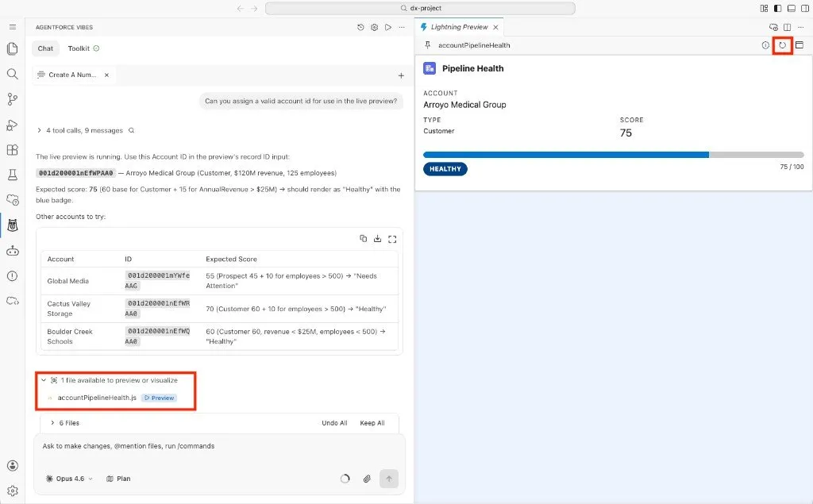Focus the chat message input field
Image resolution: width=813 pixels, height=504 pixels.
[219, 446]
